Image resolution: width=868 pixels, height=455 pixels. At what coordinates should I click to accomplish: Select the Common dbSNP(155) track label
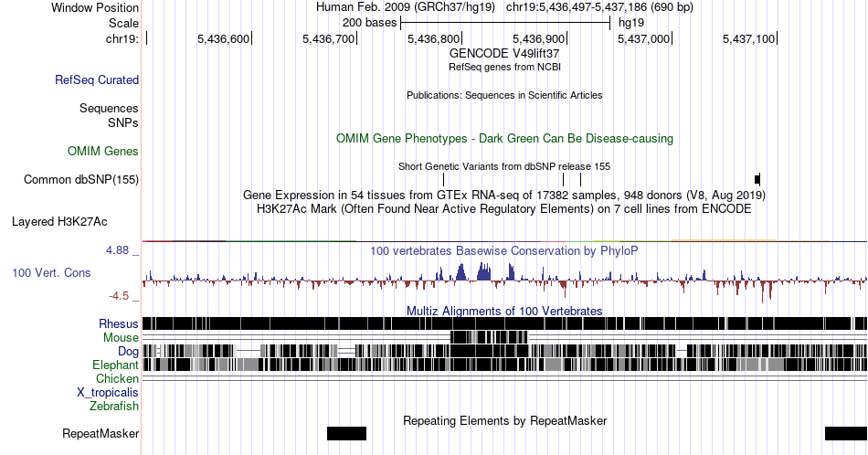(x=81, y=179)
